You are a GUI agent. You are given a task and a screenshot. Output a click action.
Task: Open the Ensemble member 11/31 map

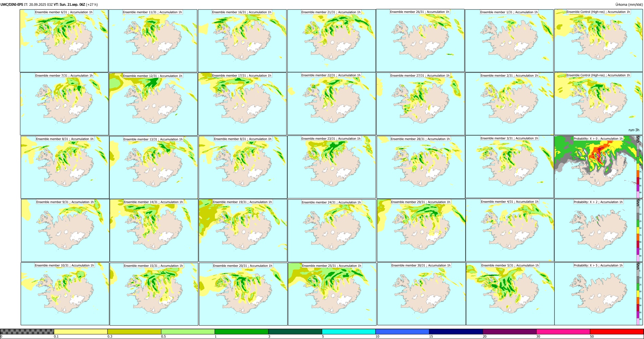[x=153, y=40]
